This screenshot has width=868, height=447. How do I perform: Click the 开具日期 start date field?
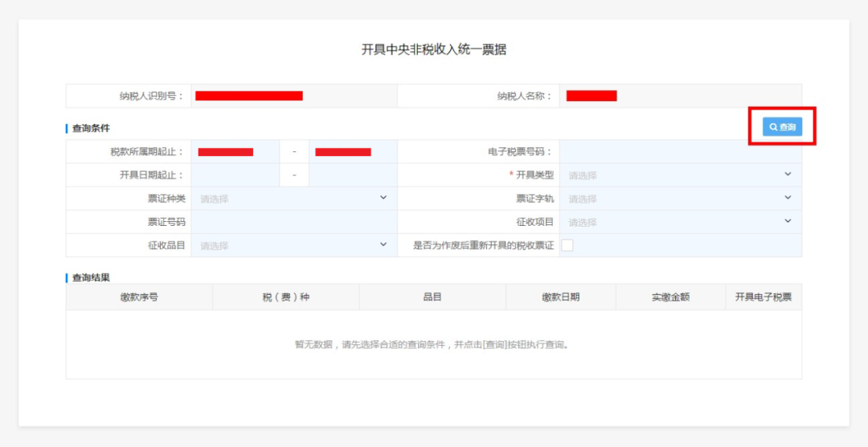point(235,175)
